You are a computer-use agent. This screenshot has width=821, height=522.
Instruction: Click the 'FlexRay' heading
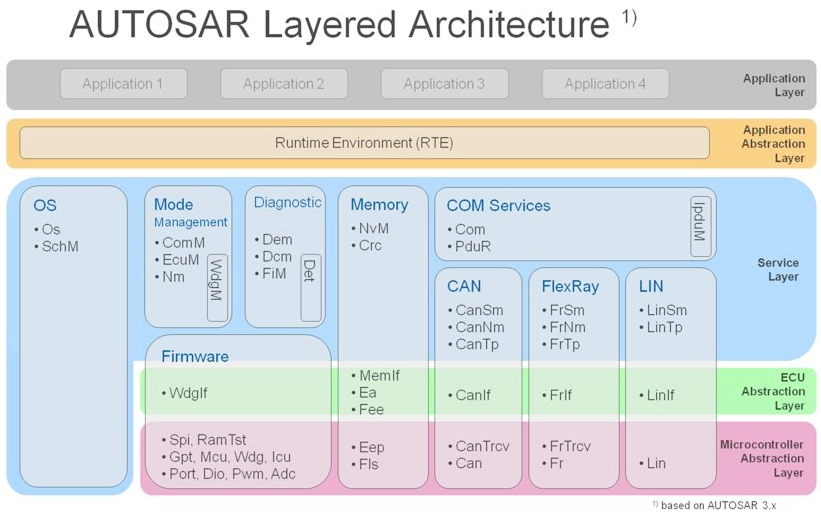point(570,286)
